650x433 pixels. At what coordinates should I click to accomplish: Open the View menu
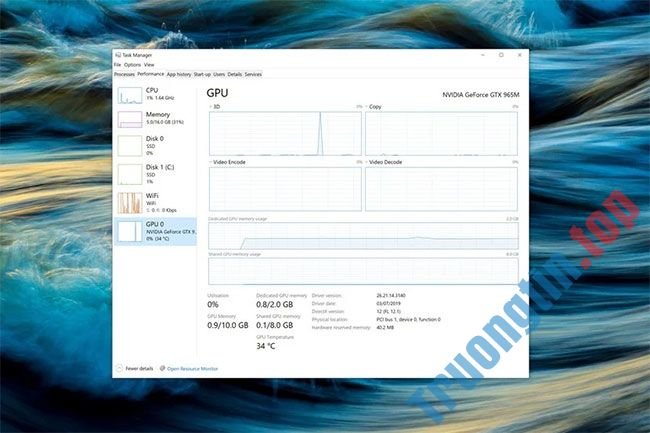coord(149,65)
